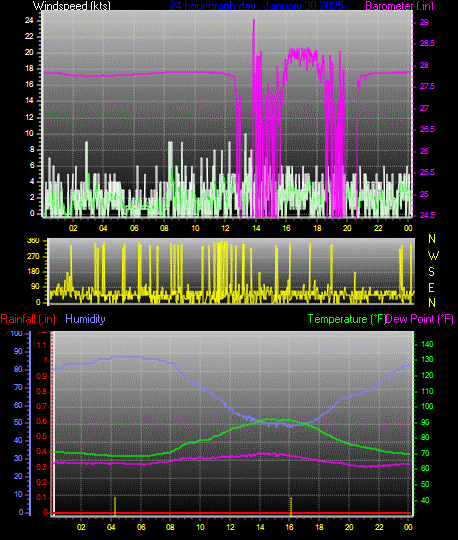Screen dimensions: 458x540
Task: Click the 270 wind direction axis value
Action: 33,256
